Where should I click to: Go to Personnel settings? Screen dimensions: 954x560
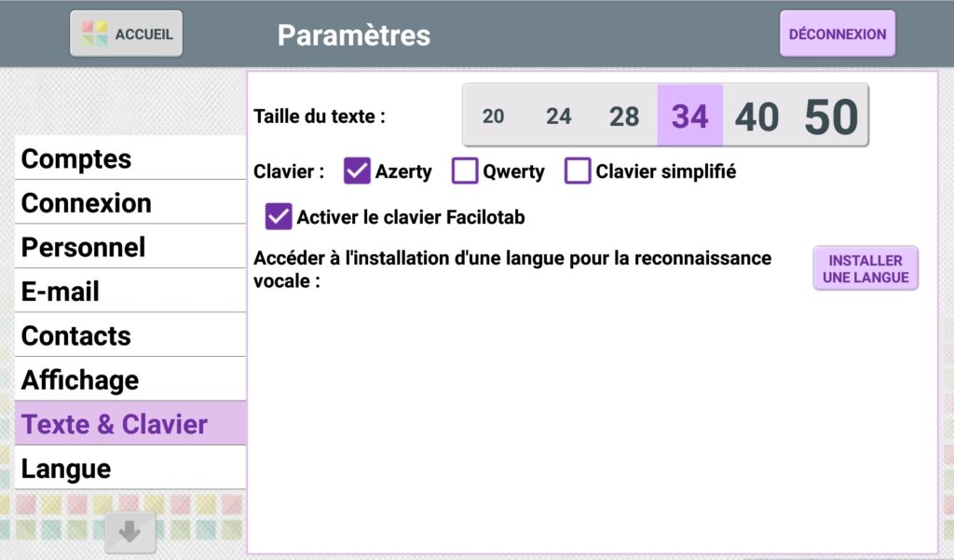click(x=130, y=247)
